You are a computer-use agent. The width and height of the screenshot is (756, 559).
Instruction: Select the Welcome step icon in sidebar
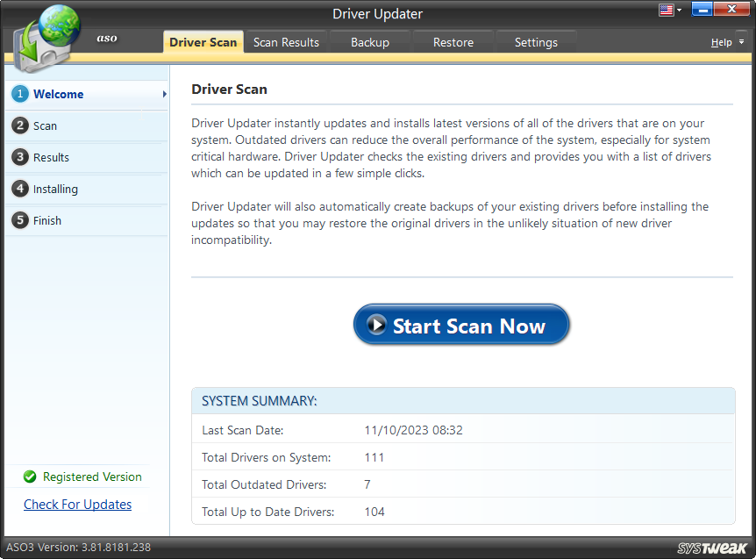[19, 94]
